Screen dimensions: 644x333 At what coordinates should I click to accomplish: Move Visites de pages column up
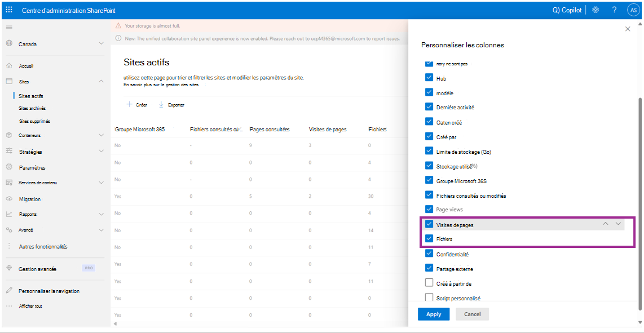pos(605,224)
